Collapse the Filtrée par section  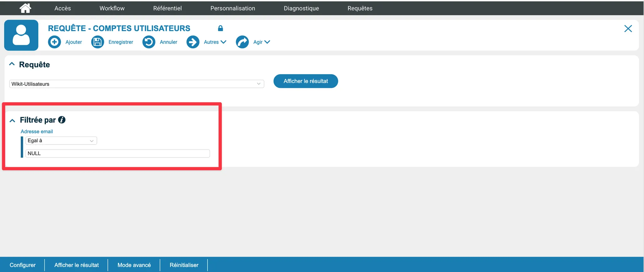[x=12, y=120]
